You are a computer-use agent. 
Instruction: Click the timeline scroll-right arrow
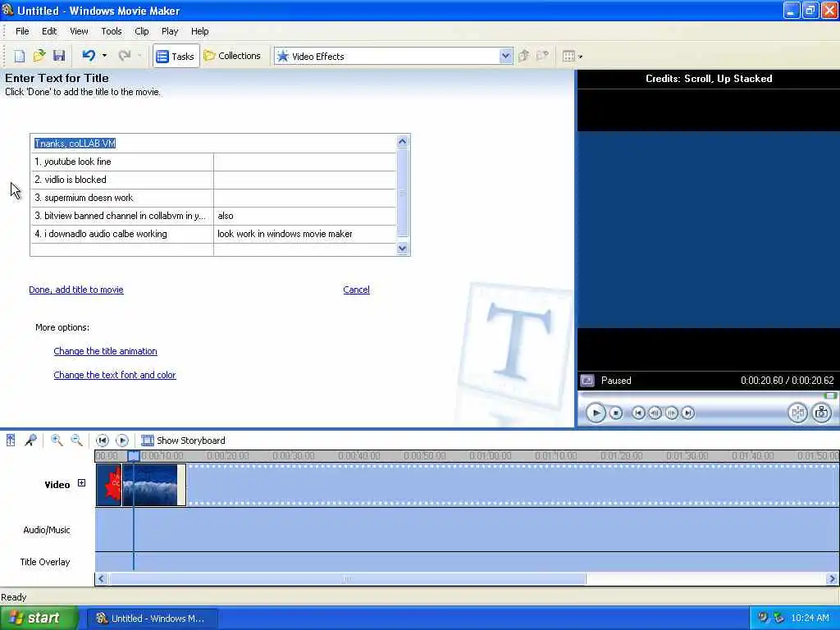(832, 578)
